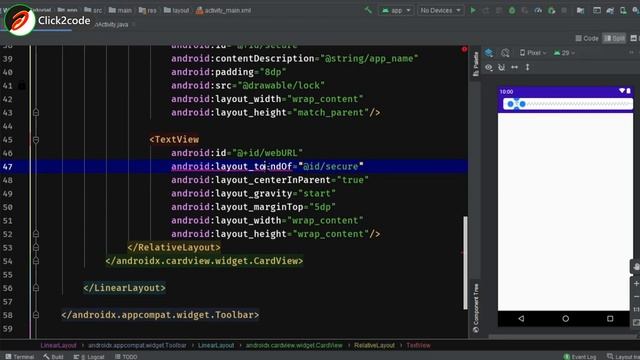Toggle fold marker at LinearLayout line 56
This screenshot has width=640, height=360.
click(x=36, y=288)
